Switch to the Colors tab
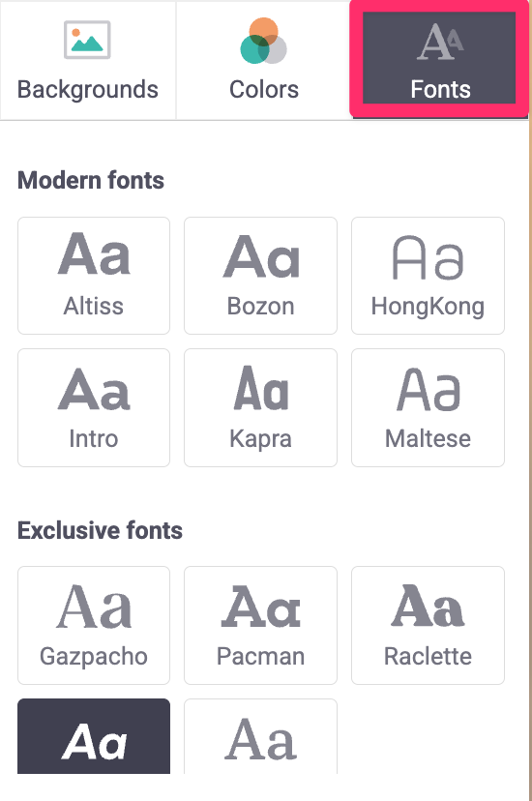The image size is (532, 801). [264, 60]
